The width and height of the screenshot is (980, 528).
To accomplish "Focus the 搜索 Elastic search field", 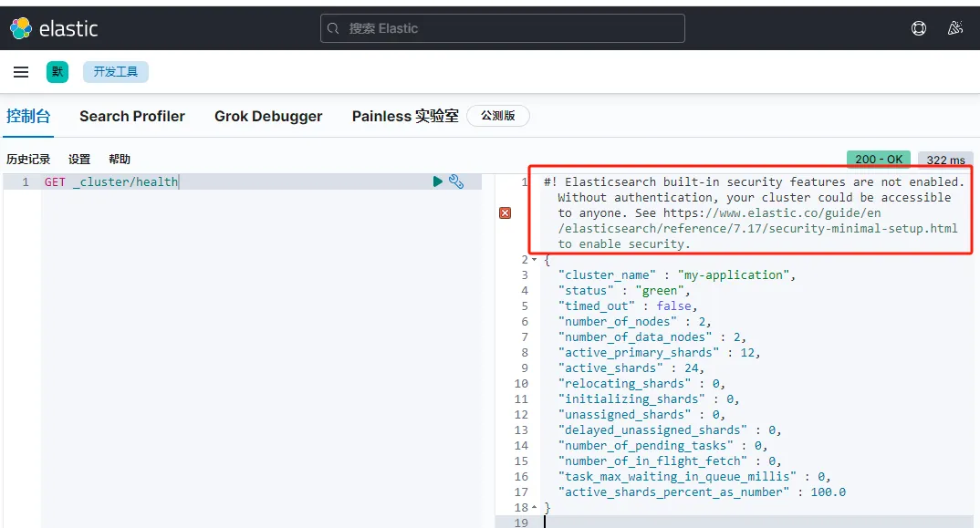I will [503, 28].
